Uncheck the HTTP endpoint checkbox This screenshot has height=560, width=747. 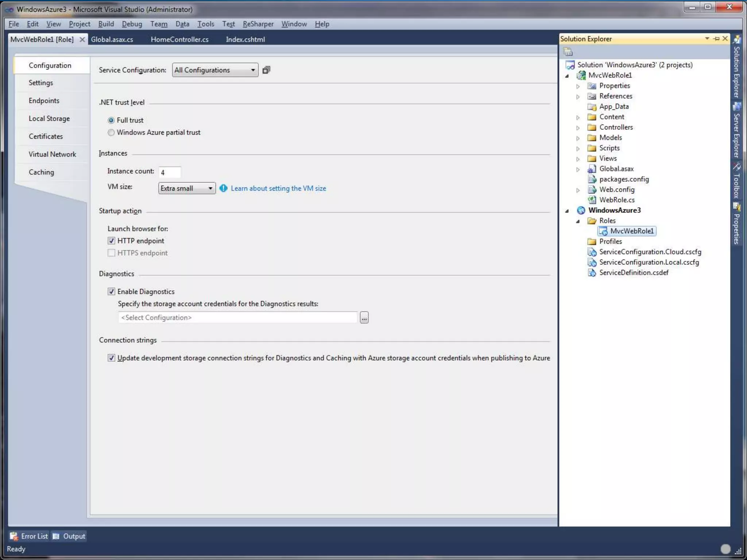(112, 241)
